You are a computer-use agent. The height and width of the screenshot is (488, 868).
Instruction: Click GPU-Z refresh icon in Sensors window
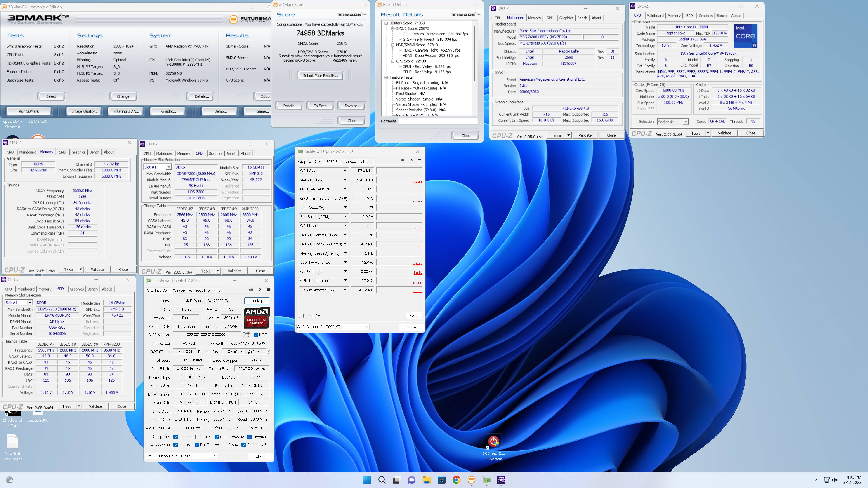coord(411,160)
